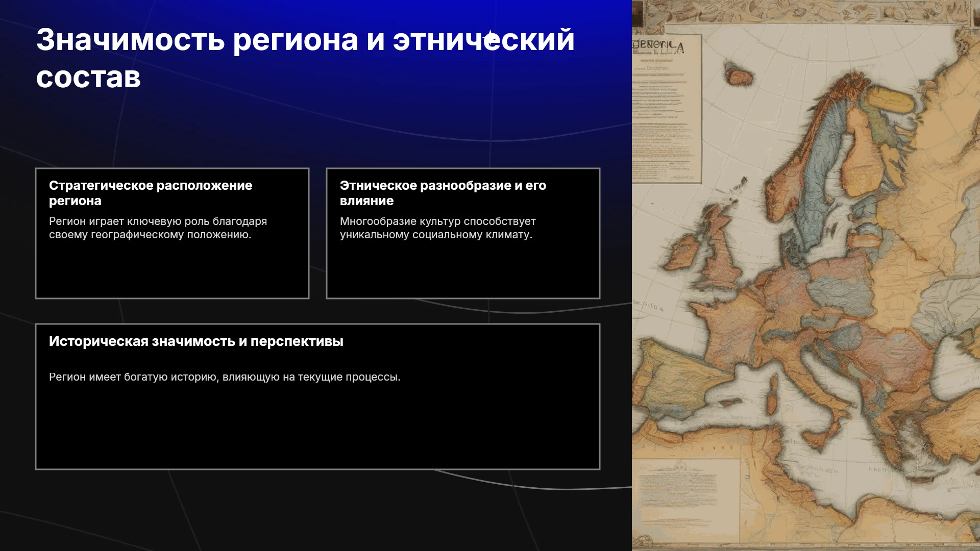Click the ornate border atop the map
The height and width of the screenshot is (551, 980).
[x=806, y=13]
